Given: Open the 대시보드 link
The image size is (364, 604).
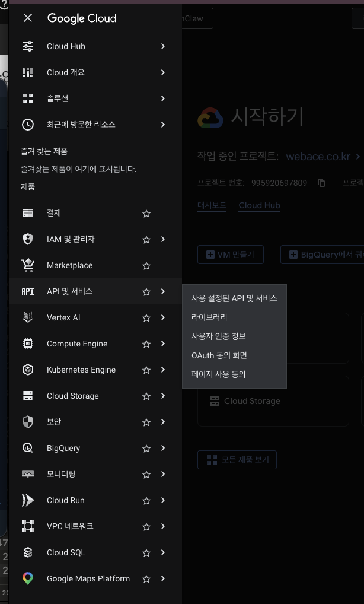Looking at the screenshot, I should [x=212, y=205].
